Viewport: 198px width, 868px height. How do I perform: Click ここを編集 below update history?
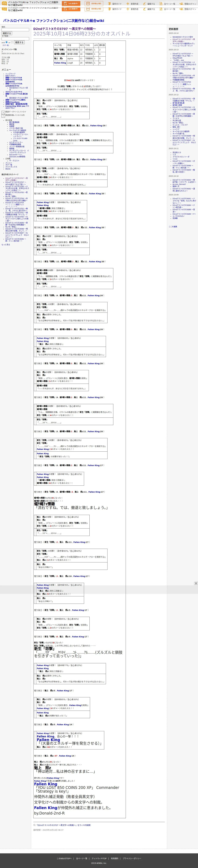coord(173,226)
